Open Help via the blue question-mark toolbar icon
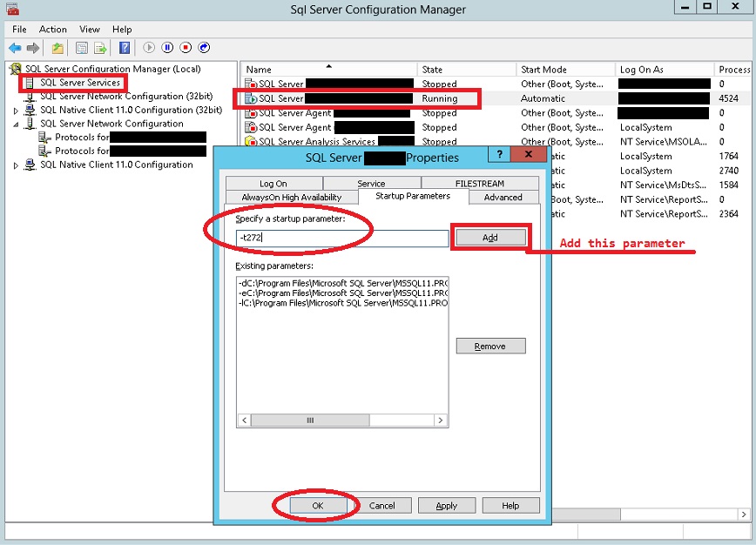Screen dimensions: 756x545 click(x=125, y=48)
